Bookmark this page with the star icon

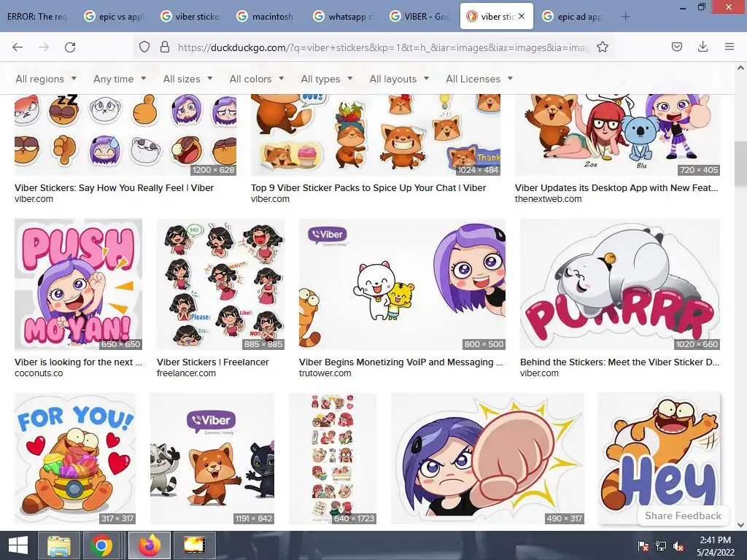[x=602, y=47]
